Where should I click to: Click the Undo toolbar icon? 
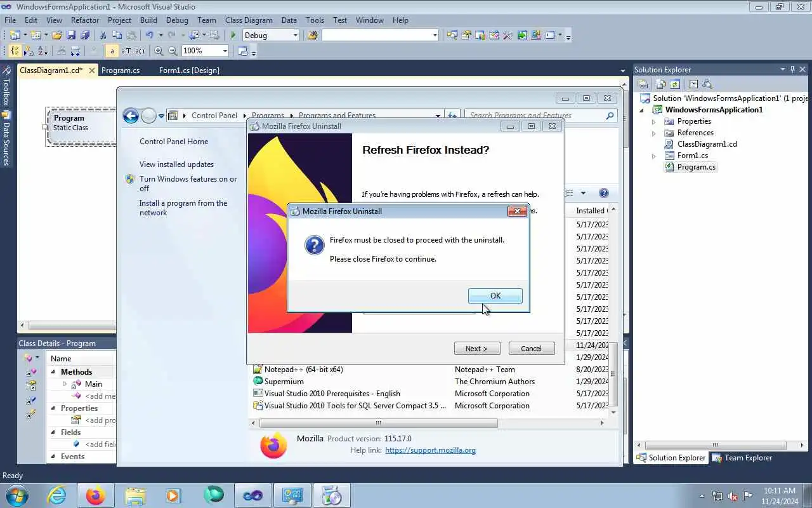pos(149,36)
